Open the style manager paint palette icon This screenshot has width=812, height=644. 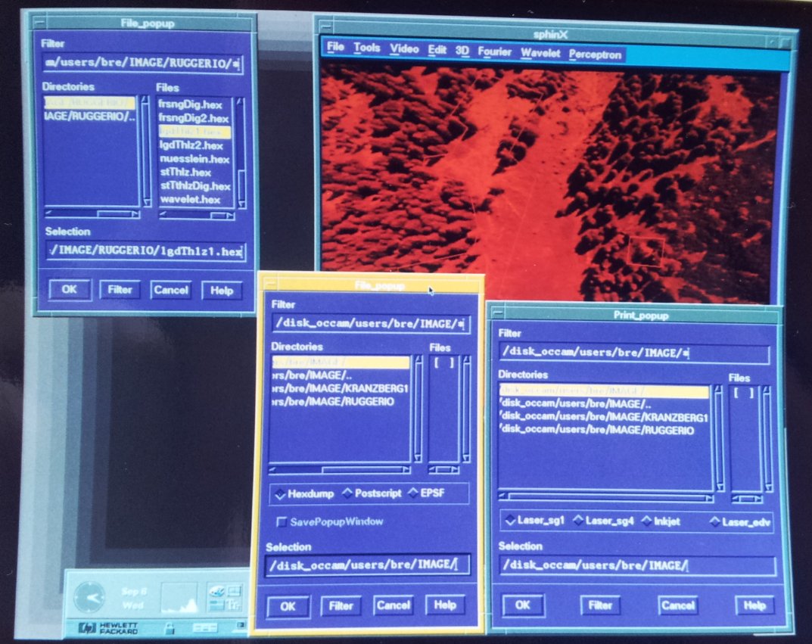click(x=218, y=590)
